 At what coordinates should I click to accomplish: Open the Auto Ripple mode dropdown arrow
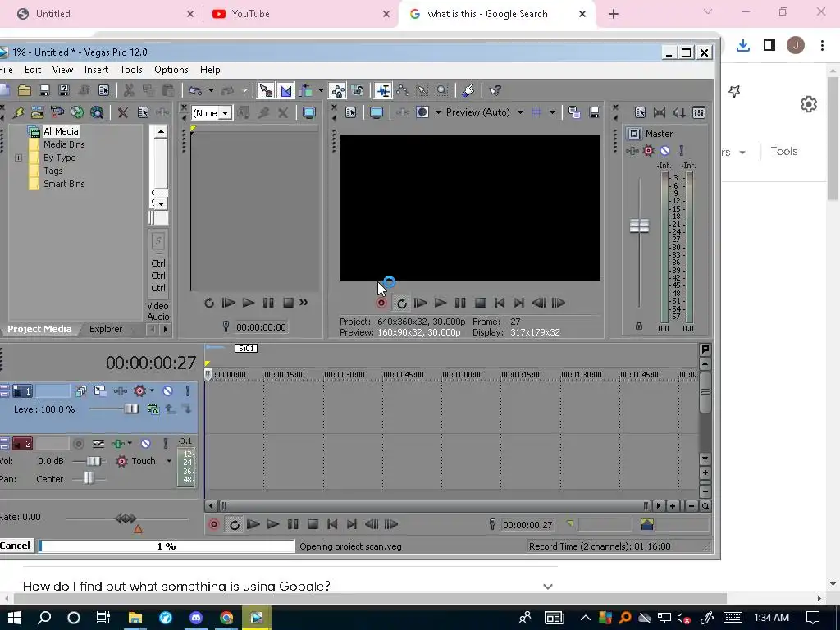(321, 90)
